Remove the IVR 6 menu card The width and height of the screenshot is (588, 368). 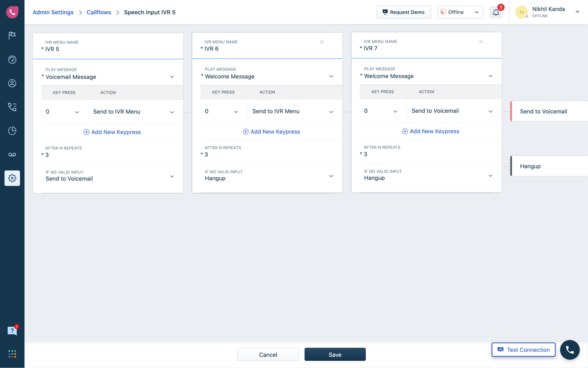pos(322,42)
